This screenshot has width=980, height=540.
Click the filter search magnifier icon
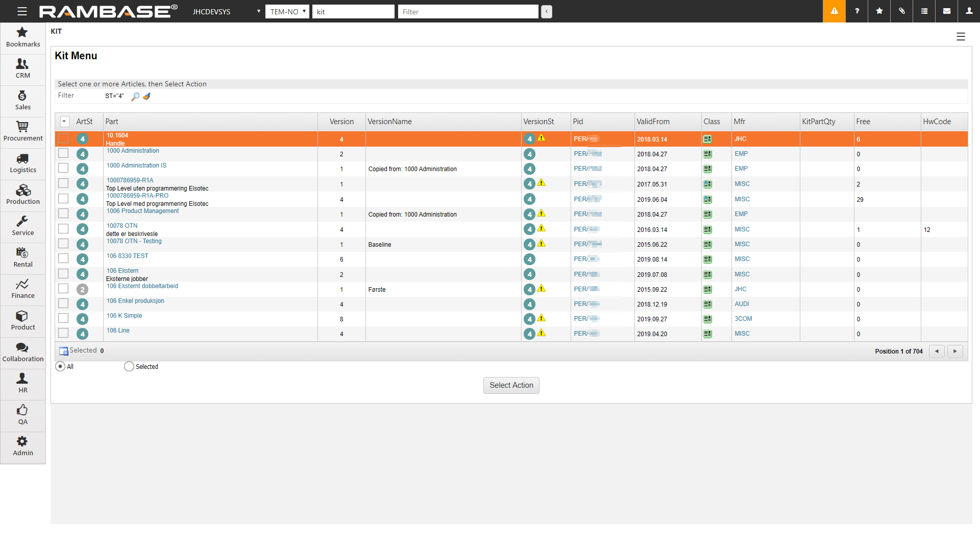pyautogui.click(x=135, y=96)
